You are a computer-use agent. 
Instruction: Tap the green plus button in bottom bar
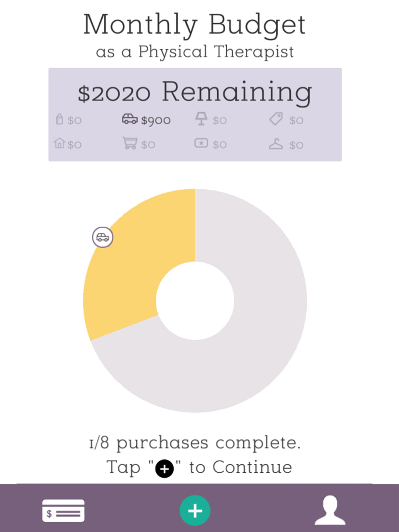tap(195, 510)
